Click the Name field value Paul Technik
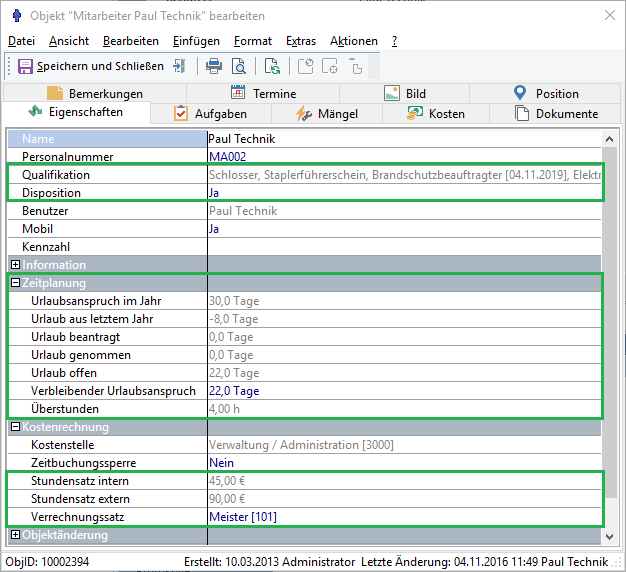The height and width of the screenshot is (572, 626). click(404, 139)
